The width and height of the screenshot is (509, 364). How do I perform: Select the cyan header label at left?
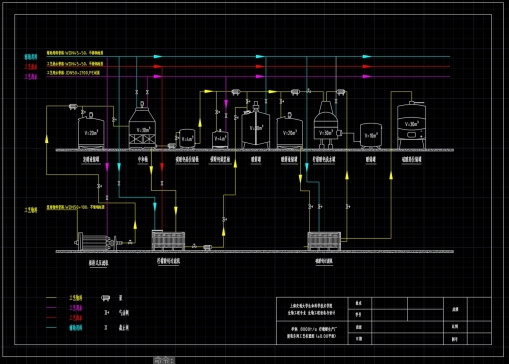coord(31,57)
